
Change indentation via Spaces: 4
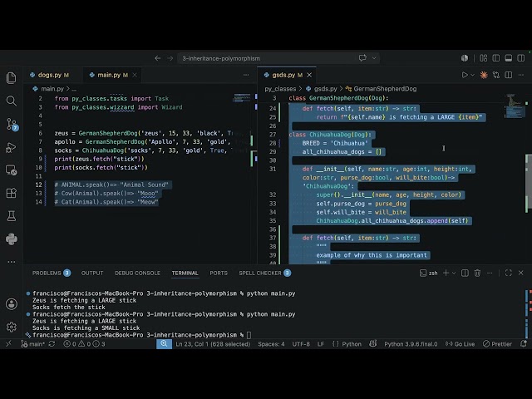click(x=271, y=344)
